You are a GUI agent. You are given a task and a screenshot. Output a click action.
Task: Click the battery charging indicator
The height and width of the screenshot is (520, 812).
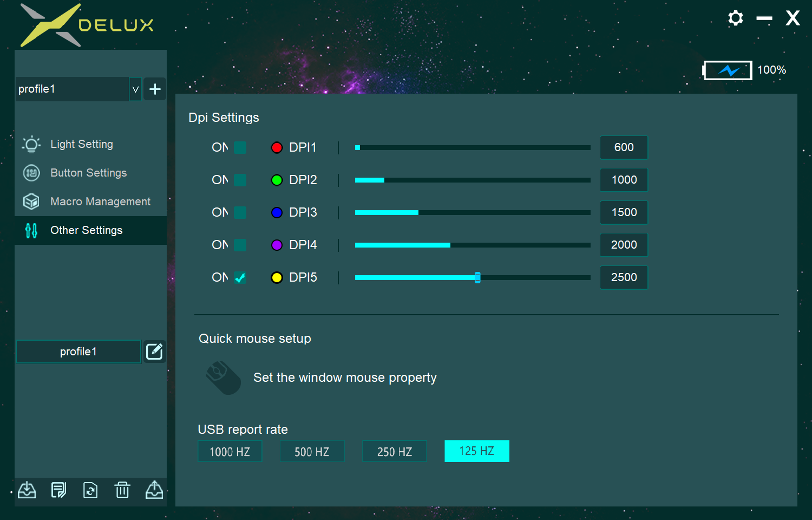pyautogui.click(x=728, y=70)
